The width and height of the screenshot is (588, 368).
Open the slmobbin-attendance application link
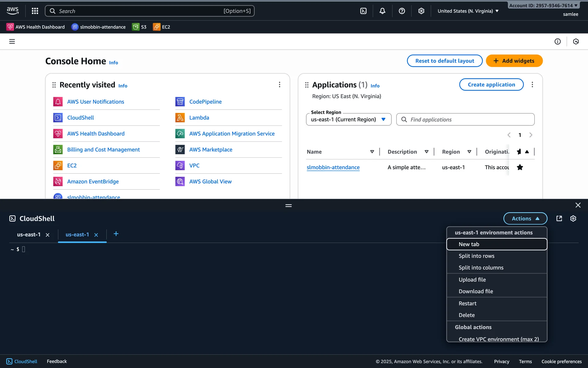click(333, 167)
